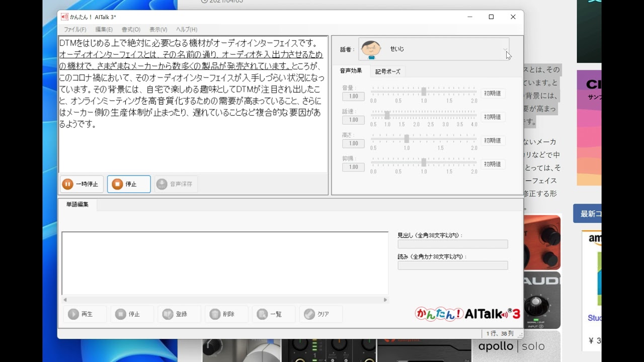Click the horizontal scrollbar left arrow
The image size is (644, 362).
pos(64,300)
